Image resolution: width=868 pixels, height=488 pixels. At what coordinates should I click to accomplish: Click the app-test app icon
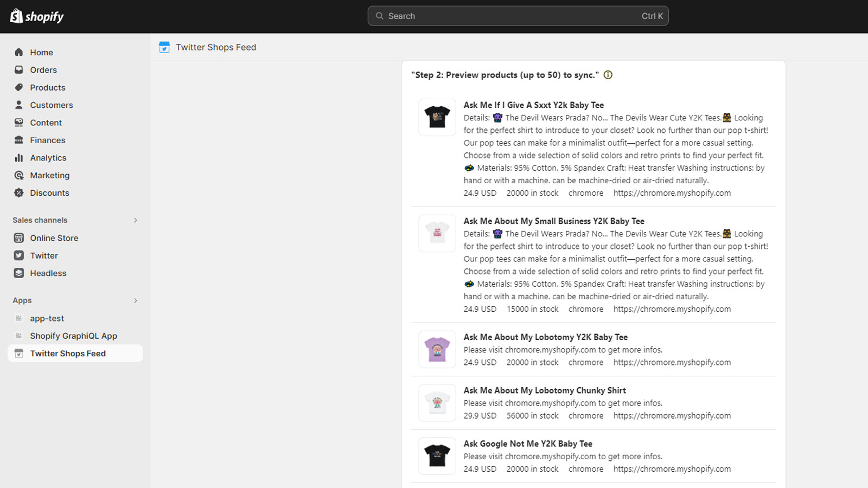point(19,318)
